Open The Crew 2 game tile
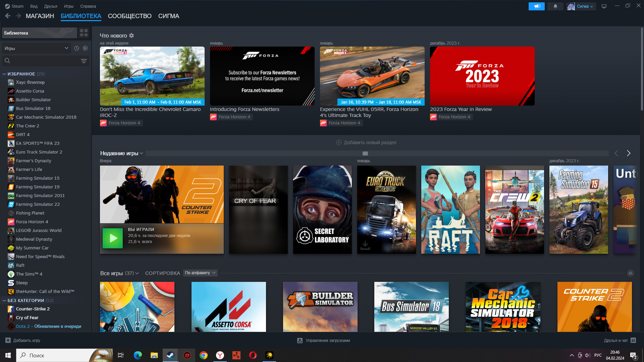Image resolution: width=644 pixels, height=362 pixels. pyautogui.click(x=515, y=209)
